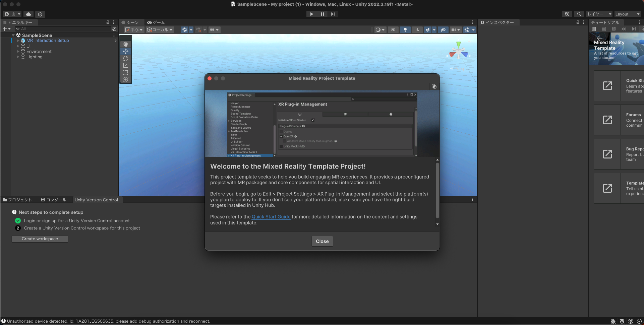This screenshot has height=325, width=644.
Task: Open the ローカル handle rotation dropdown
Action: [x=160, y=30]
